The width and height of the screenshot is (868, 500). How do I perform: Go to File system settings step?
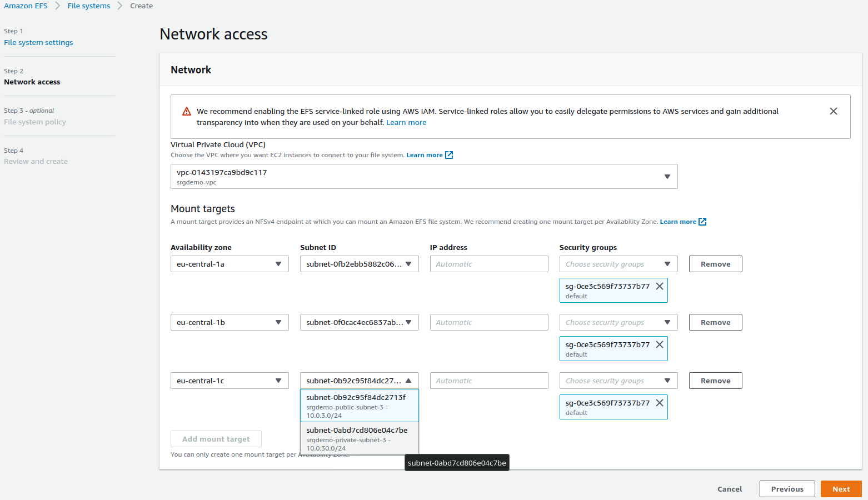(38, 43)
